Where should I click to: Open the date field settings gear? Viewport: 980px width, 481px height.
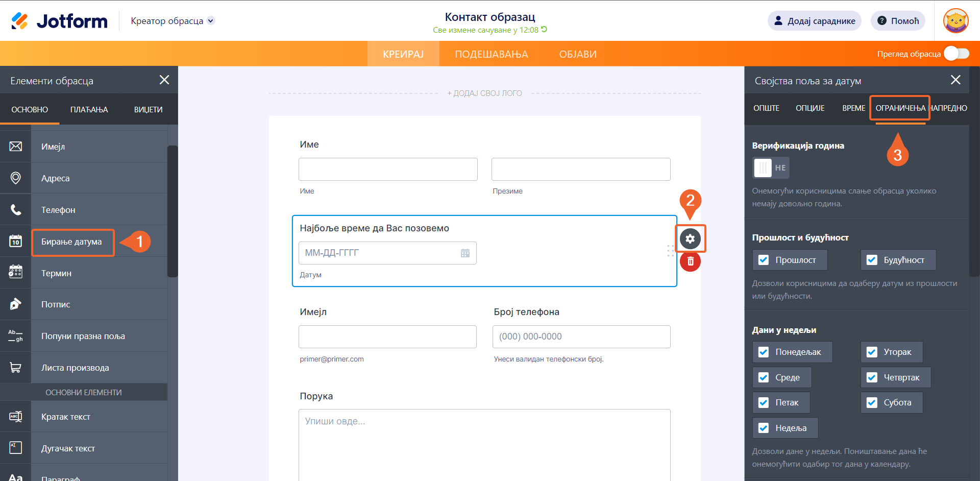(x=690, y=238)
